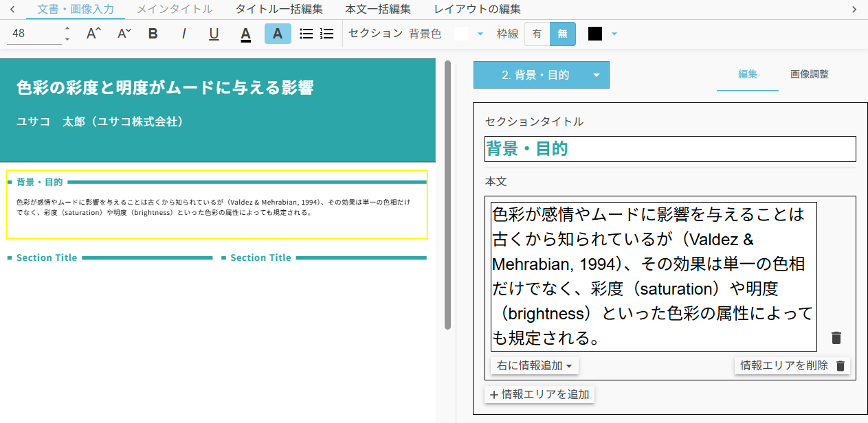Enable the border with 有
The width and height of the screenshot is (868, 423).
pos(537,34)
